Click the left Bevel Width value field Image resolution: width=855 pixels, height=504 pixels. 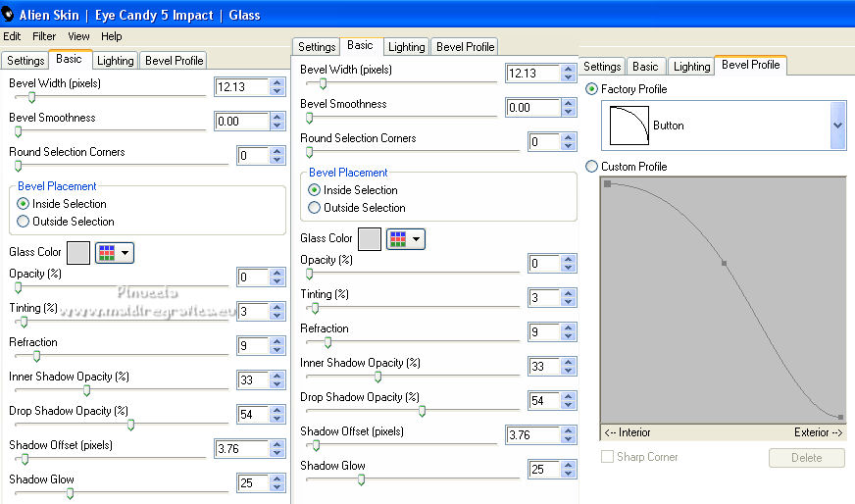241,87
